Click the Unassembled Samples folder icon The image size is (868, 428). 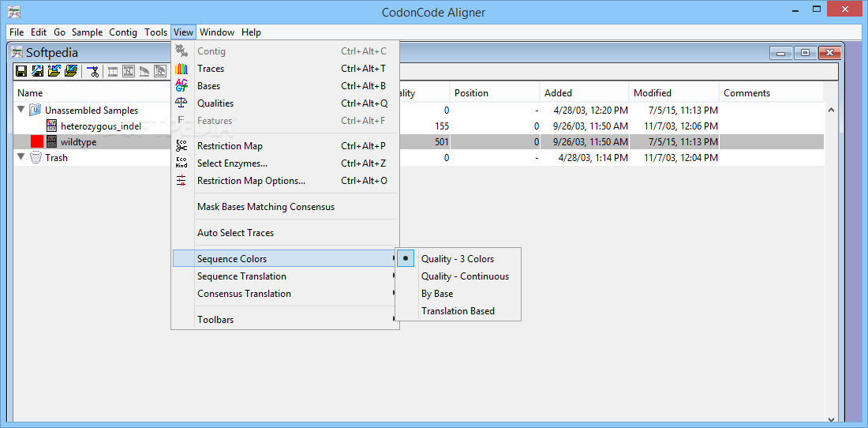36,110
